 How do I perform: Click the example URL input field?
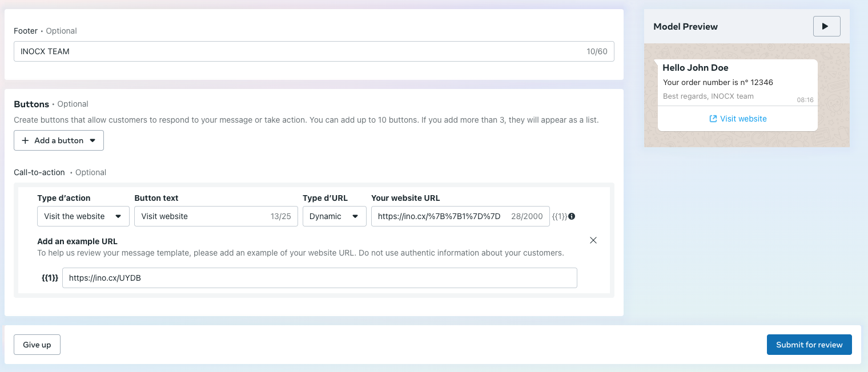coord(319,278)
